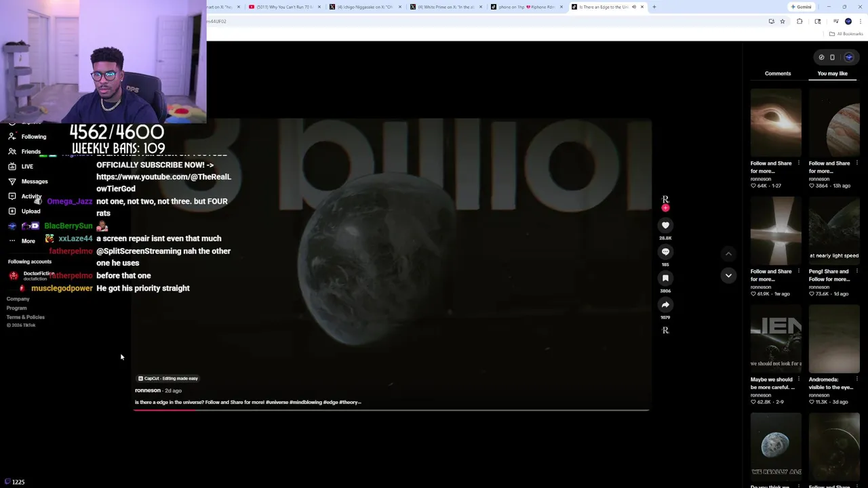Expand the Company footer section

(18, 299)
